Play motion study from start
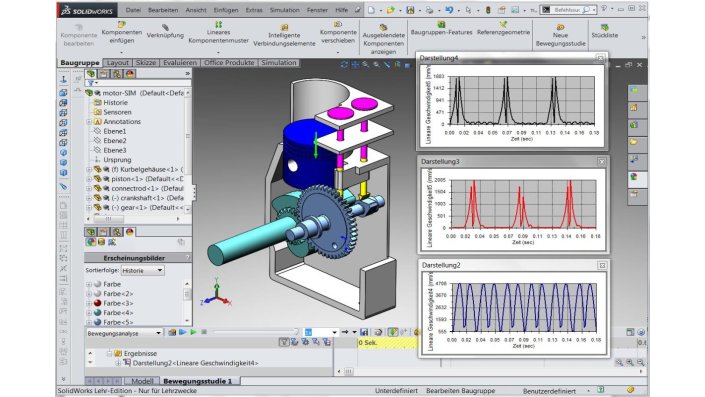 tap(183, 332)
